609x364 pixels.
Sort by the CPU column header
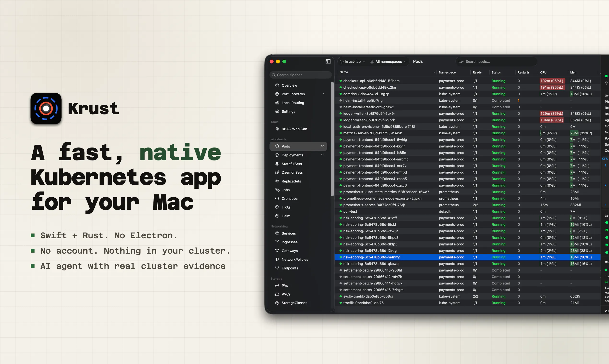pyautogui.click(x=543, y=72)
